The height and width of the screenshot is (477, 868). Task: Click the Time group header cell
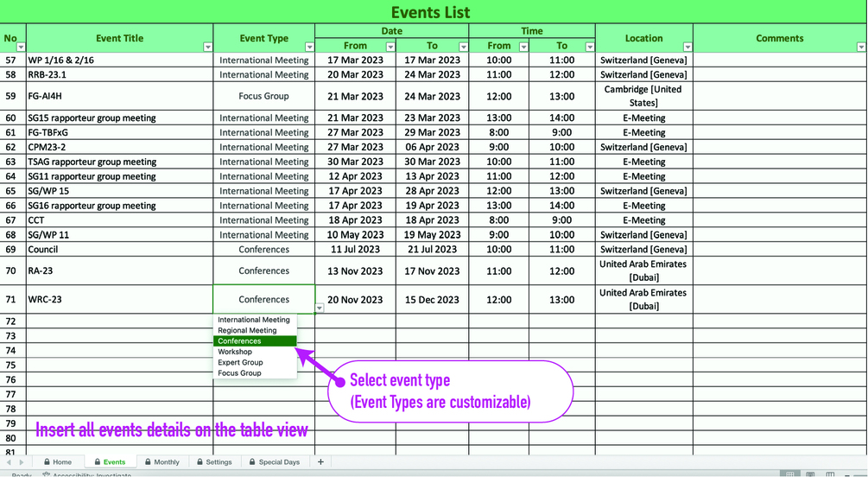[x=532, y=31]
